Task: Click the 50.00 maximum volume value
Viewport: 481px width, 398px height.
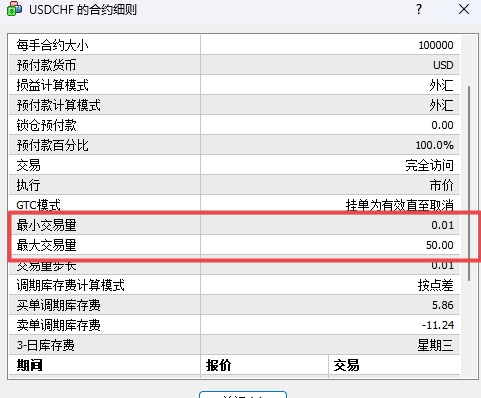Action: (440, 245)
